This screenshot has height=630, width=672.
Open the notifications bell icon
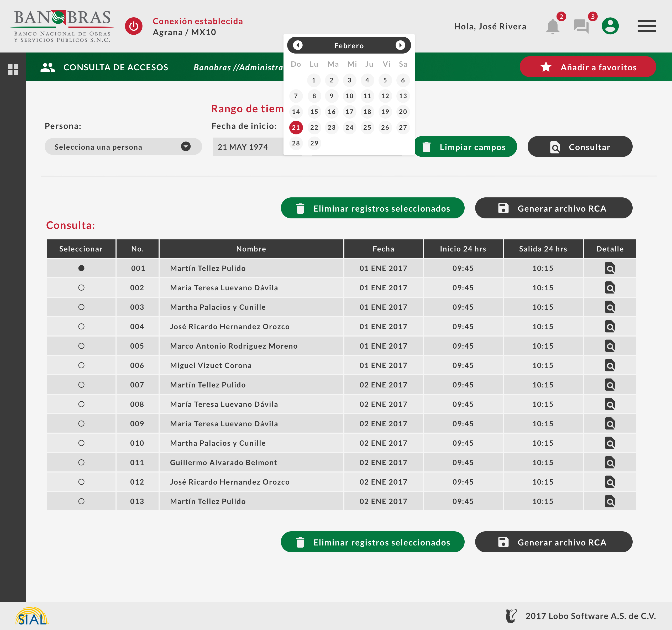pyautogui.click(x=552, y=26)
